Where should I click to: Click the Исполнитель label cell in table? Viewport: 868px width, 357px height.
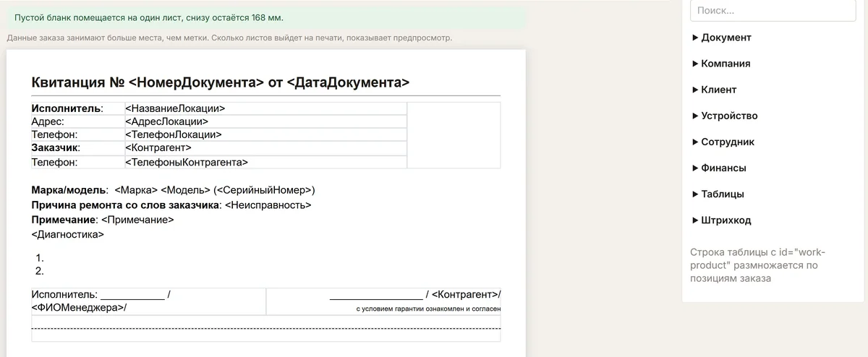pos(77,108)
